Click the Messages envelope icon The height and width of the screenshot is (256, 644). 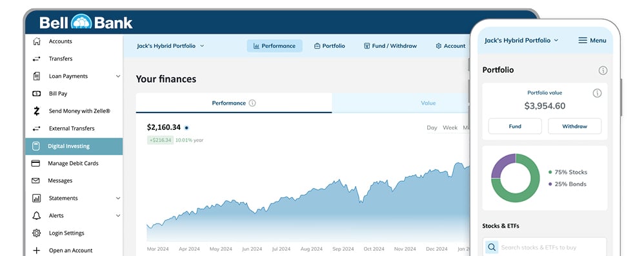[36, 180]
